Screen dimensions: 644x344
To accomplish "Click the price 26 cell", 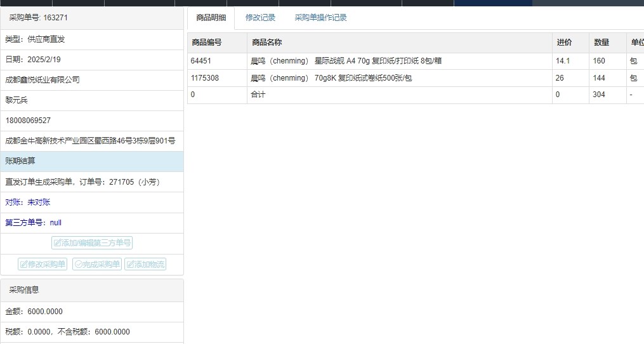I will tap(570, 78).
